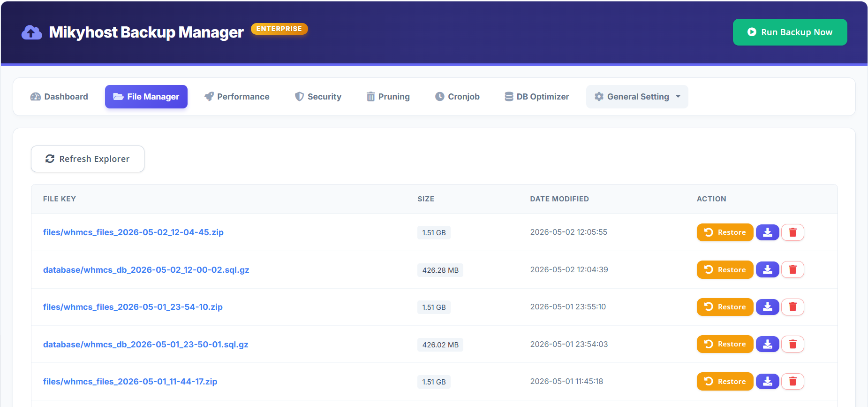The height and width of the screenshot is (407, 868).
Task: Open files/whmcs_files_2026-05-01_23-54-10.zip link
Action: click(x=133, y=307)
